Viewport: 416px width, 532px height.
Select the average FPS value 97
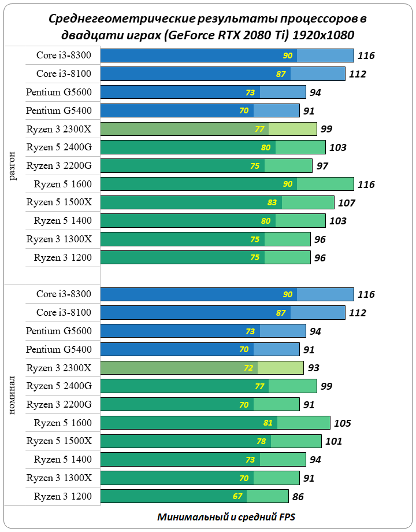[x=322, y=167]
